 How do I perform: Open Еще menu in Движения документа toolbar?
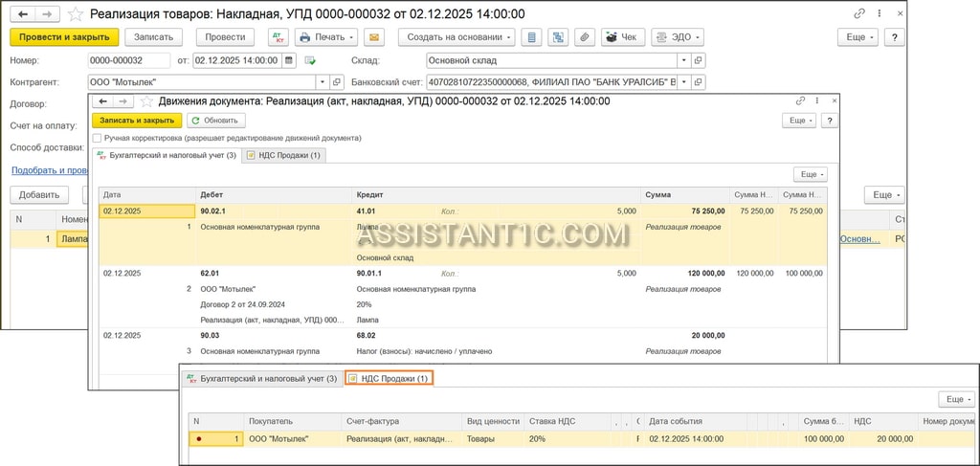799,121
